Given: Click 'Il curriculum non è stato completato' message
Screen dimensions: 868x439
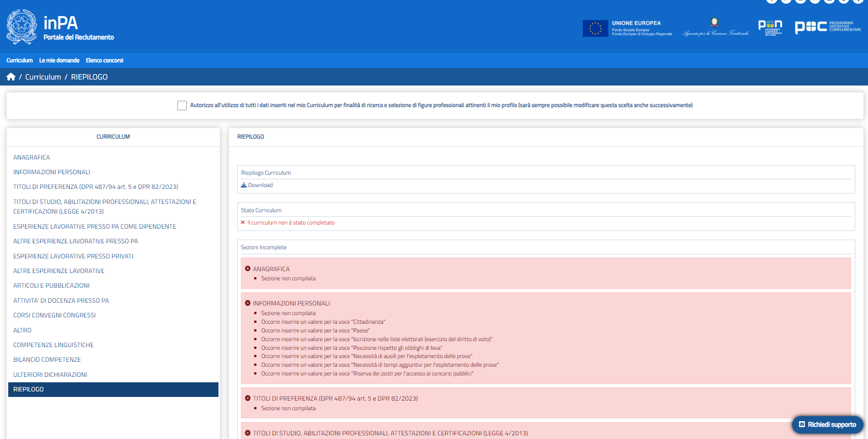Looking at the screenshot, I should click(x=291, y=223).
